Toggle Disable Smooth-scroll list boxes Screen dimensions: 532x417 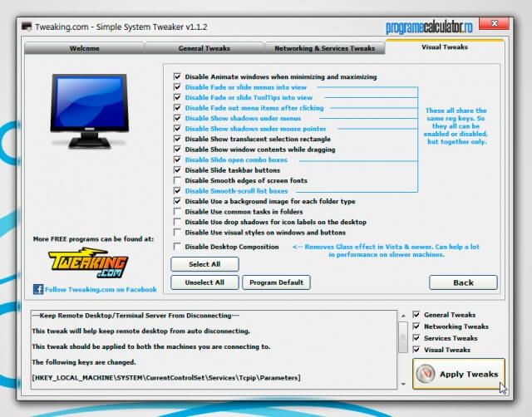tap(177, 191)
